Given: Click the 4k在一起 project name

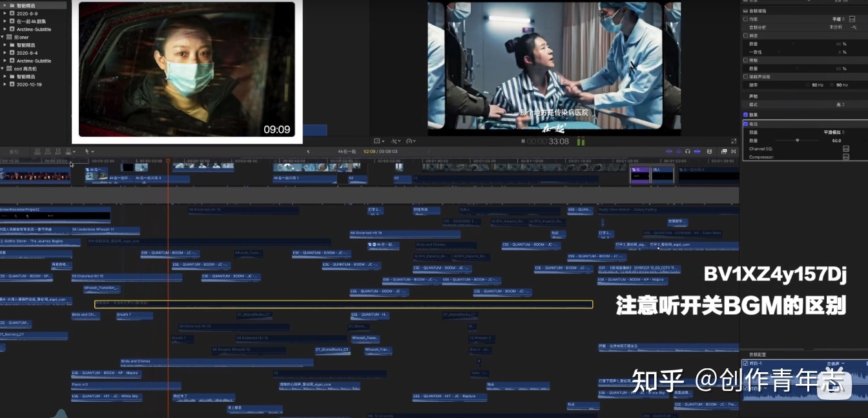Looking at the screenshot, I should click(347, 152).
